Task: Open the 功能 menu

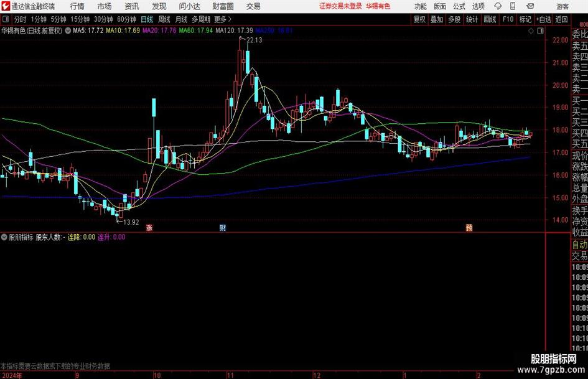Action: click(421, 6)
